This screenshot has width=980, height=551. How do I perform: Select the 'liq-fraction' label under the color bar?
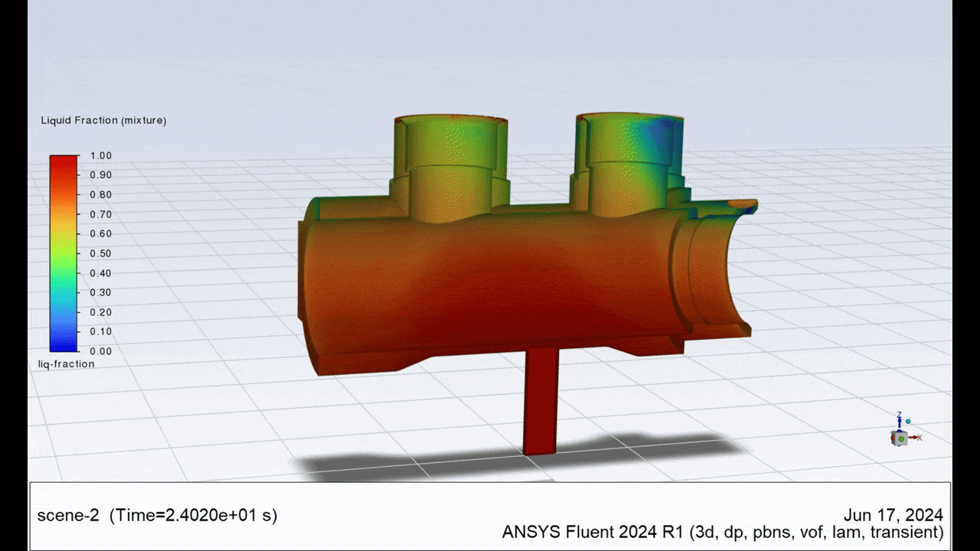coord(67,364)
